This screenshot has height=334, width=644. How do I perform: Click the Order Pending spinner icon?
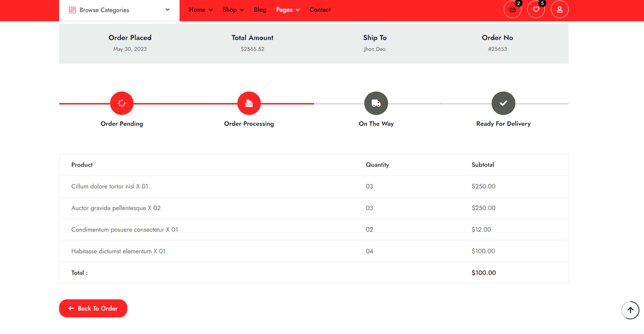pos(122,103)
